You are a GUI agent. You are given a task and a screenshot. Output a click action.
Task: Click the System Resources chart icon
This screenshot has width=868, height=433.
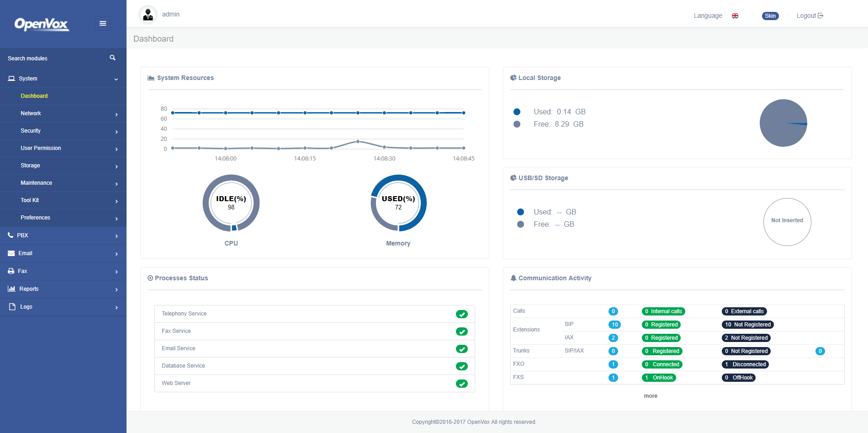(x=151, y=78)
